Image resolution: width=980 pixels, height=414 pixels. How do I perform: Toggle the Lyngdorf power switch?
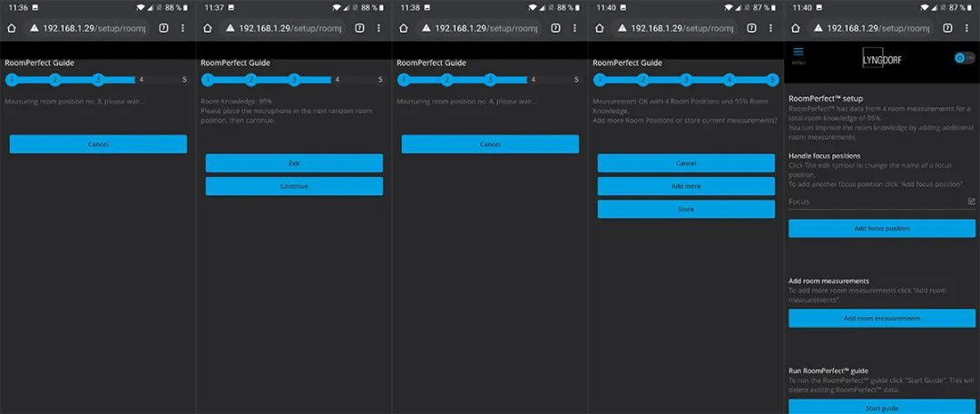[x=963, y=58]
